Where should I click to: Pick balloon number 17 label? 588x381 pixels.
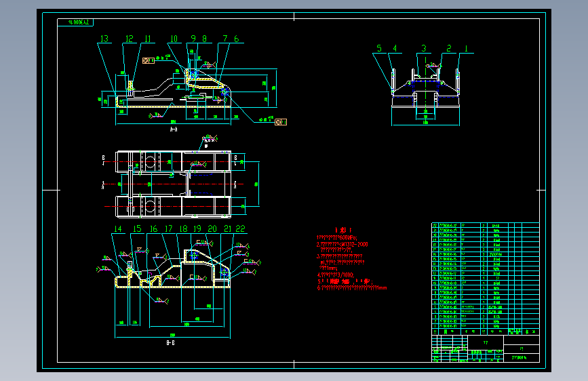(x=168, y=228)
